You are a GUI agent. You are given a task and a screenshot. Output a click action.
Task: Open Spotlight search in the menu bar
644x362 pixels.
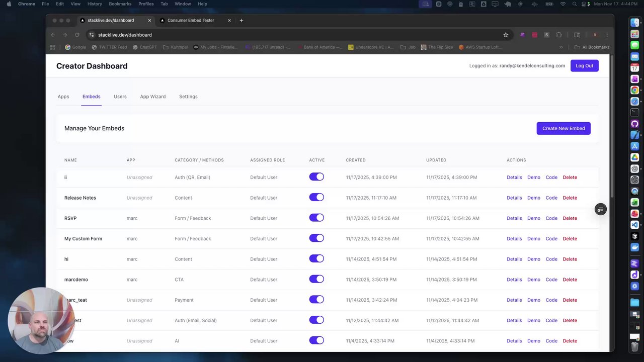pos(575,4)
